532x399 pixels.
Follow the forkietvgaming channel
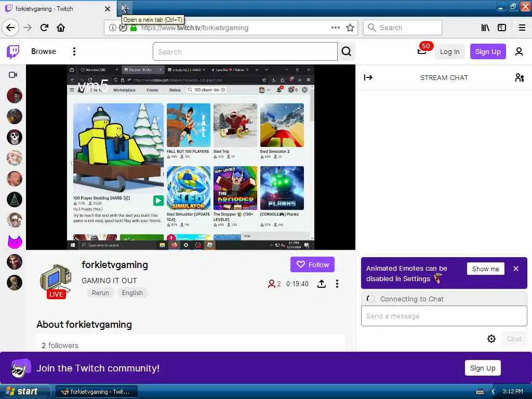(x=312, y=264)
